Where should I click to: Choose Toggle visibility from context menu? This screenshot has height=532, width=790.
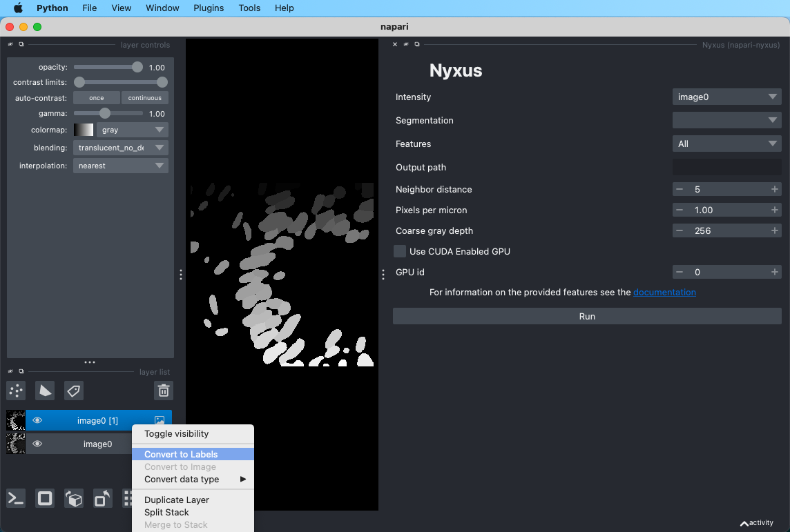pos(193,434)
